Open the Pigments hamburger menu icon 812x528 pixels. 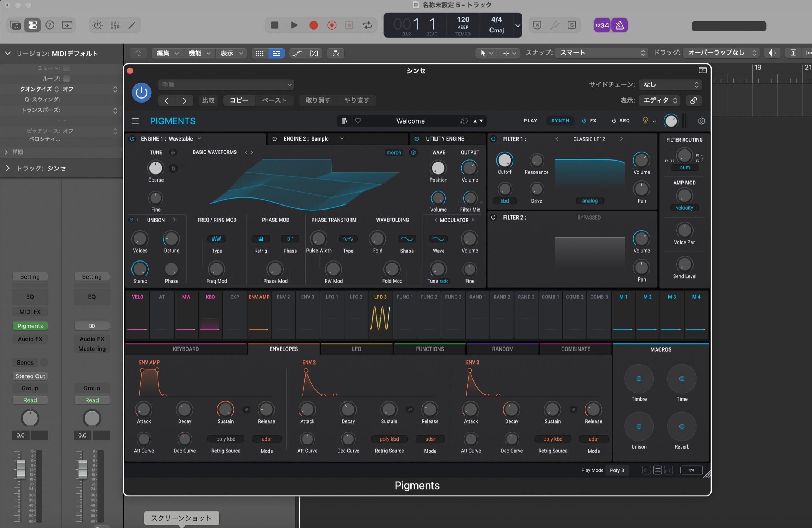135,121
